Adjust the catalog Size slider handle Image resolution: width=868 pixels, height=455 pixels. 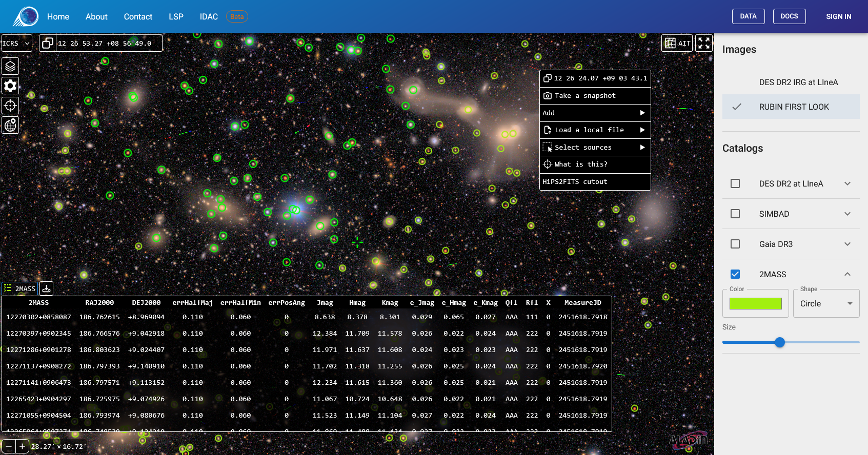[780, 342]
